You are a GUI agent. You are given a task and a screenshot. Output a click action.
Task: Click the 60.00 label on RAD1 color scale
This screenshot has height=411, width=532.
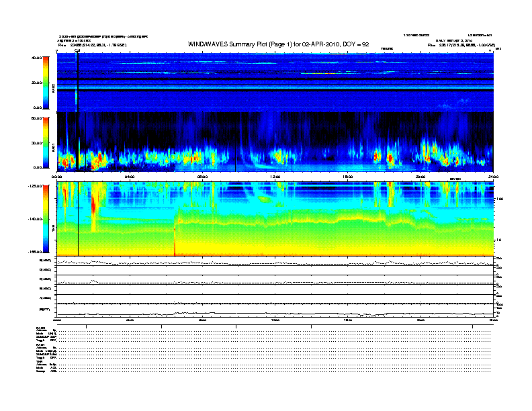(x=36, y=118)
